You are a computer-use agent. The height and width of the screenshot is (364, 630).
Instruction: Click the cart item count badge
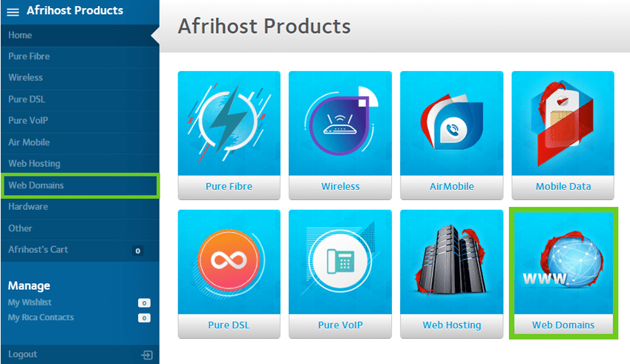(x=137, y=251)
